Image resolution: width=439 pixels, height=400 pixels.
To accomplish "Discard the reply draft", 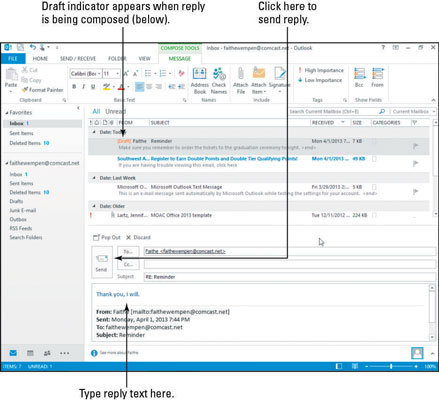I will [138, 237].
